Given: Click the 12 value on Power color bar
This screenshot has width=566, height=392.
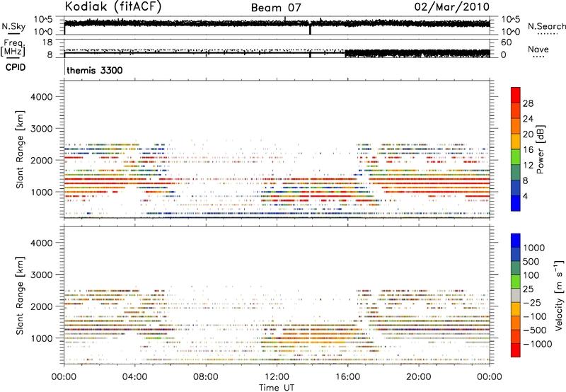Looking at the screenshot, I should tap(528, 166).
